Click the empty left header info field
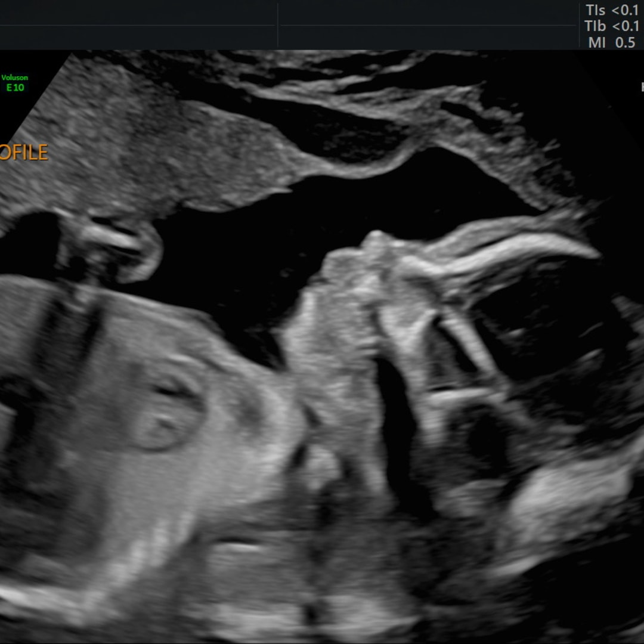The width and height of the screenshot is (644, 644). (137, 25)
